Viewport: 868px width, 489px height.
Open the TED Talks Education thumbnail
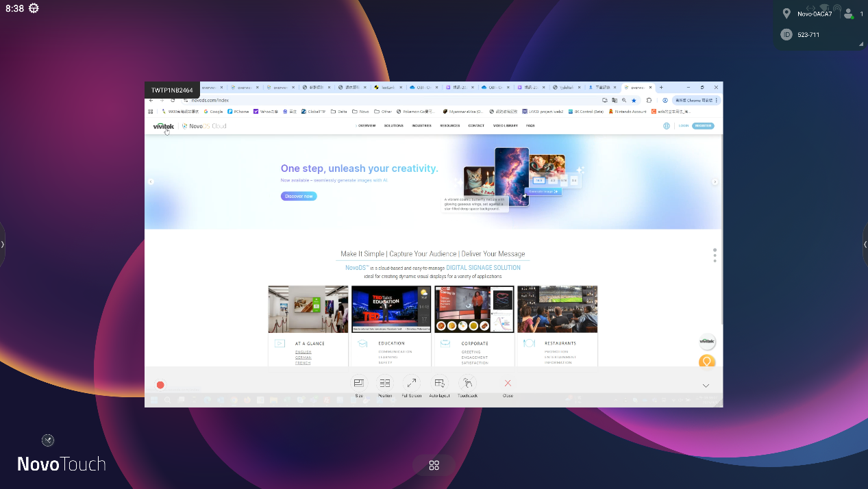(x=391, y=309)
